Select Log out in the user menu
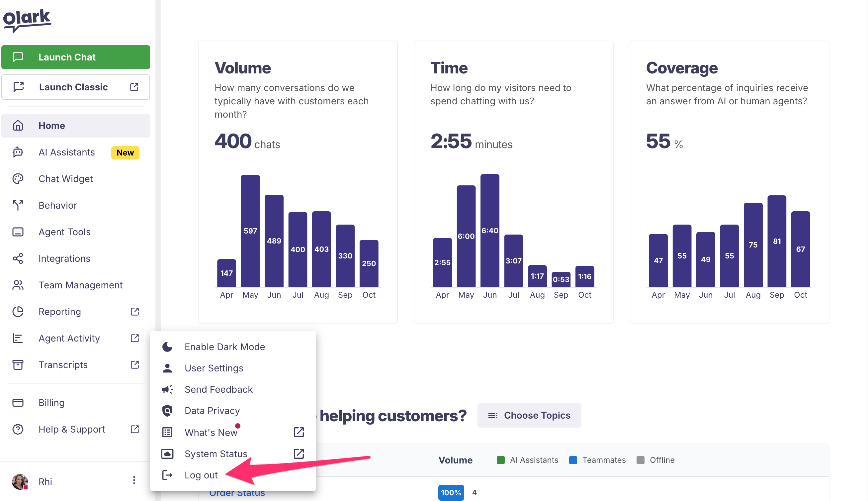This screenshot has width=868, height=501. point(201,475)
